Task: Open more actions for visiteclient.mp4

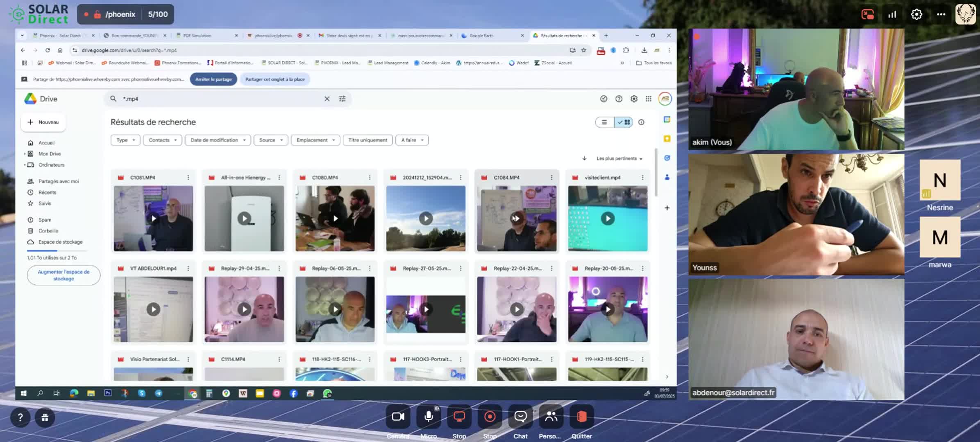Action: (642, 178)
